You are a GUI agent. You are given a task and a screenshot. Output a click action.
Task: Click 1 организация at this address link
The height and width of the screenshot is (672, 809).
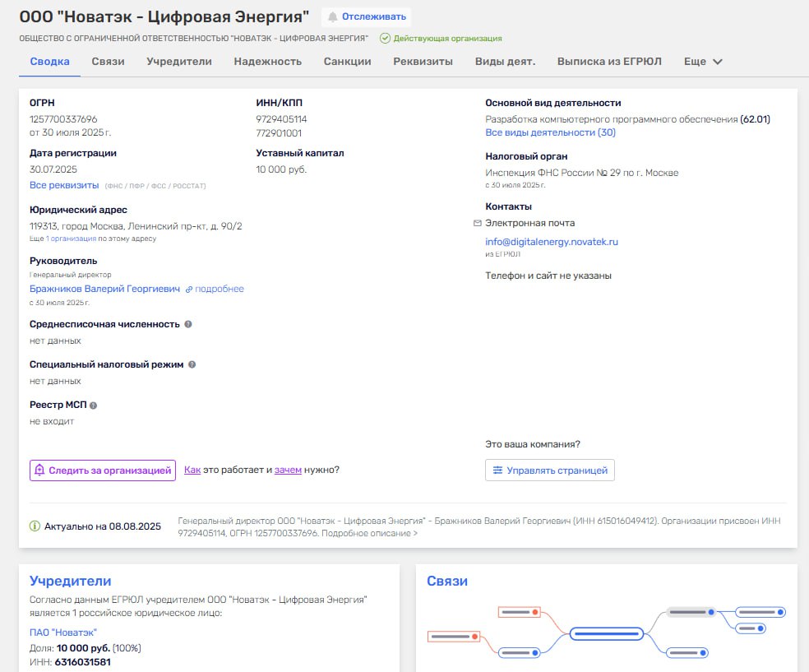72,239
